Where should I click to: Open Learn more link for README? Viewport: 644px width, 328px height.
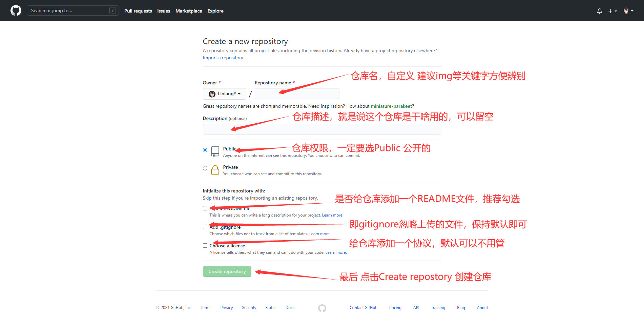click(332, 215)
